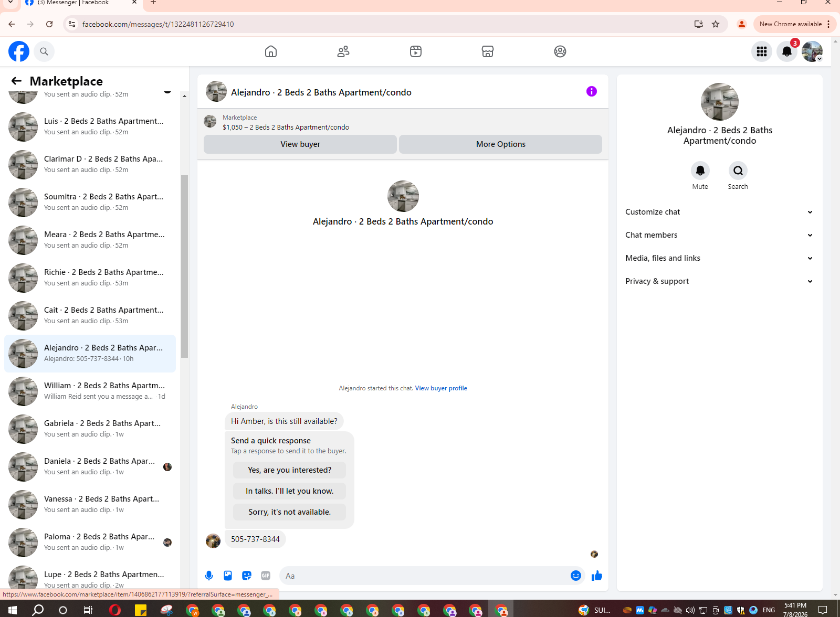Screen dimensions: 840x617
Task: Open the Chrome profile avatar icon
Action: point(742,24)
